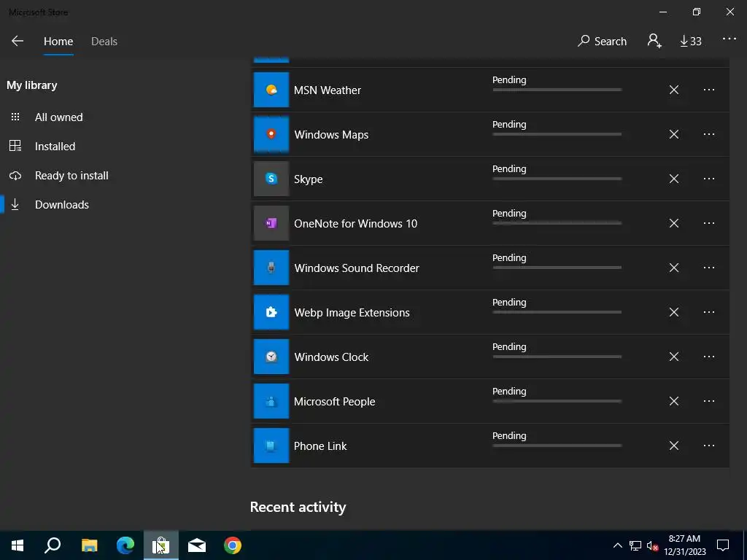Click the MSN Weather app name
Screen dimensions: 747x560
click(x=328, y=90)
